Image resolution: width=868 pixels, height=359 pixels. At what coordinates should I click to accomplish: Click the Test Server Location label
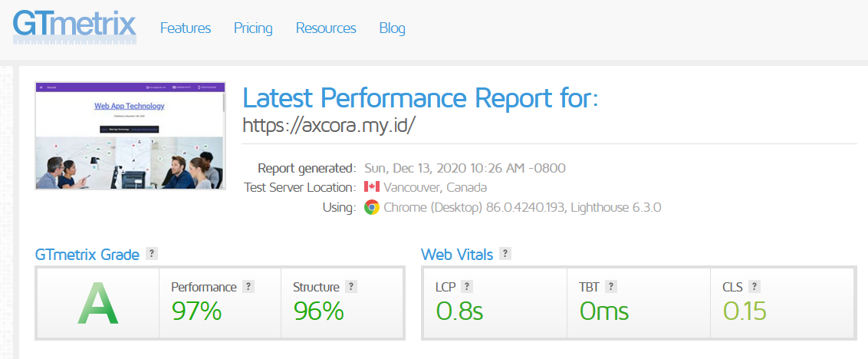point(300,187)
